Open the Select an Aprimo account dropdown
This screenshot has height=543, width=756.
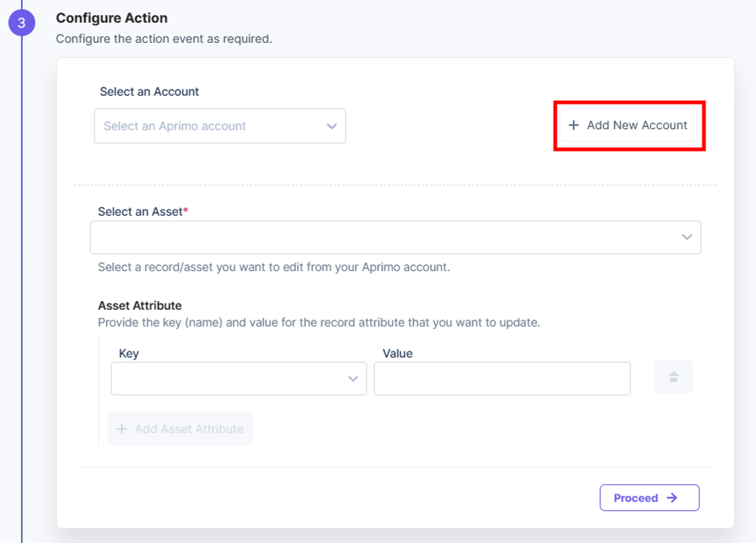(x=220, y=126)
